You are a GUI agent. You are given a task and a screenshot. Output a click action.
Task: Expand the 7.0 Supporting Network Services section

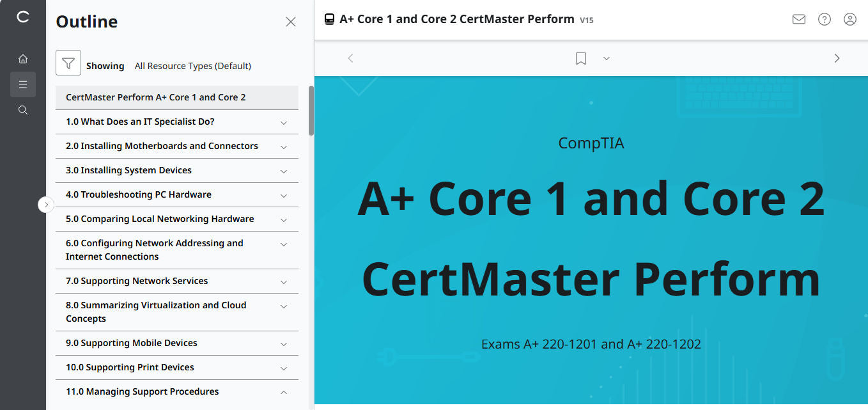pos(283,281)
